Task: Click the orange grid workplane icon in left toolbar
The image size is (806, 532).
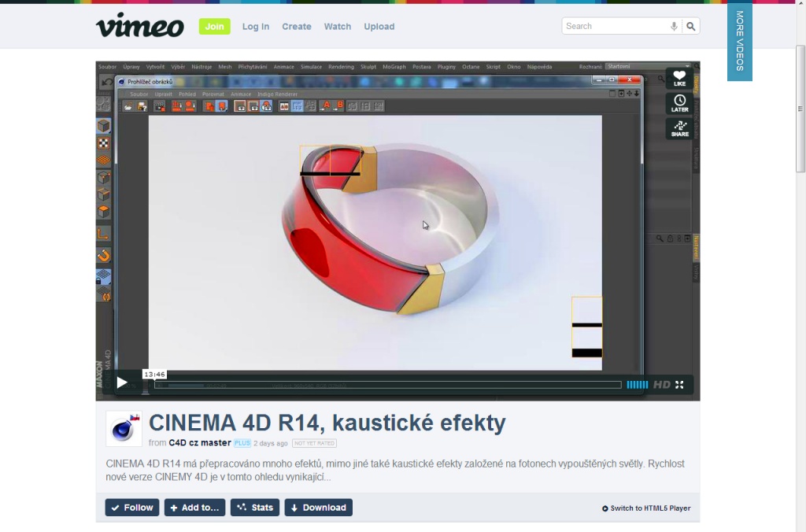Action: pos(104,161)
